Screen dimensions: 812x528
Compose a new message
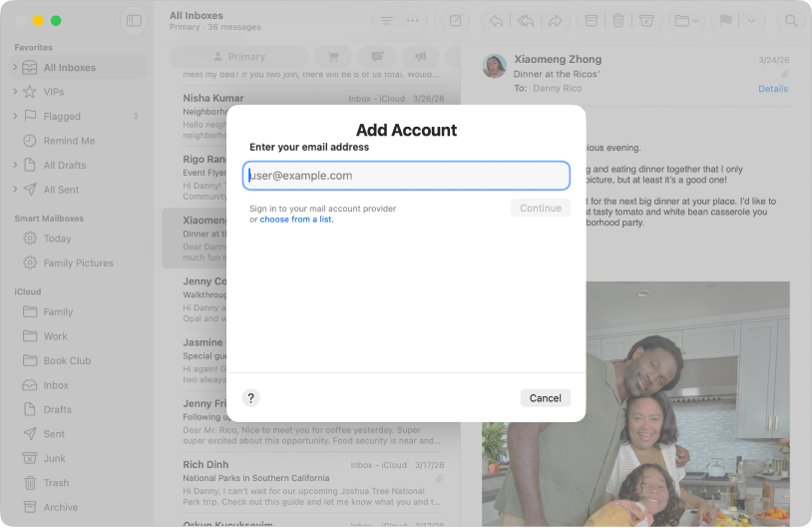(x=455, y=21)
